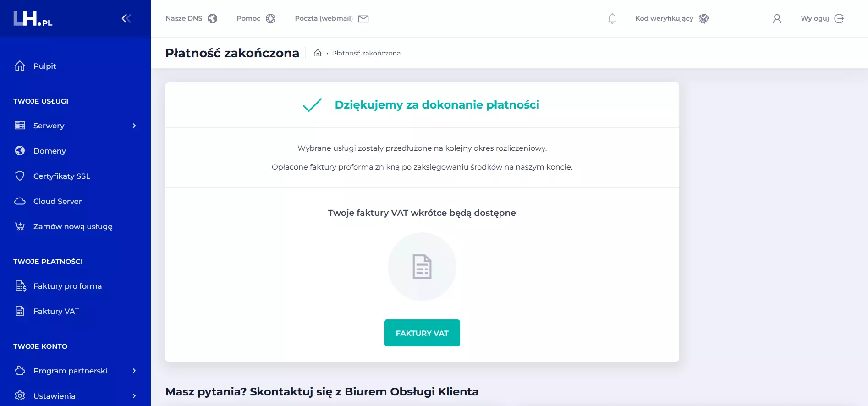Click the Serwery server icon
The width and height of the screenshot is (868, 406).
pos(20,126)
